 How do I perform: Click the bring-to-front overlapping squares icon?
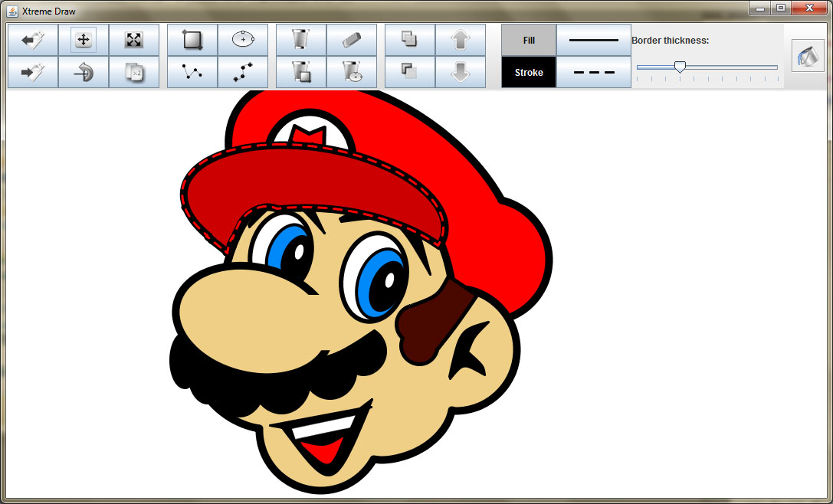click(409, 40)
